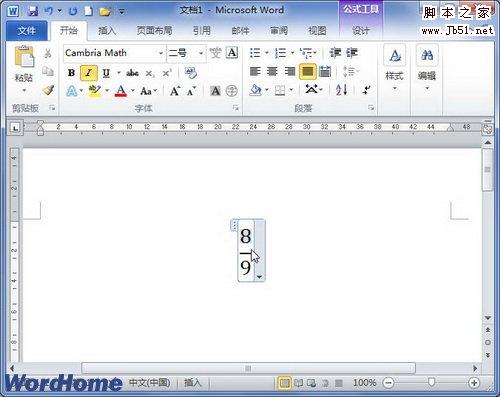Image resolution: width=500 pixels, height=397 pixels.
Task: Open the Change Case Aa menu
Action: tap(148, 91)
